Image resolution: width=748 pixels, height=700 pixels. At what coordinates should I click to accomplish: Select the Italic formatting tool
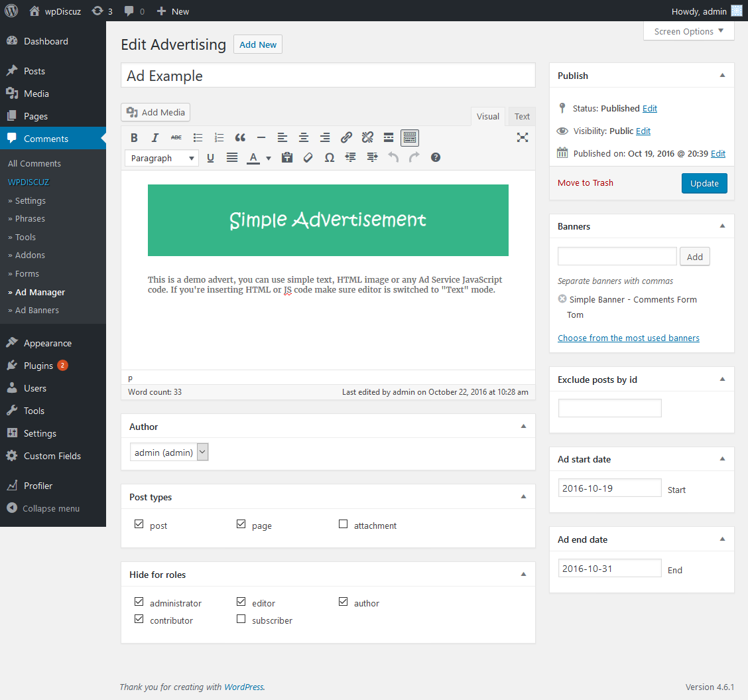click(155, 137)
